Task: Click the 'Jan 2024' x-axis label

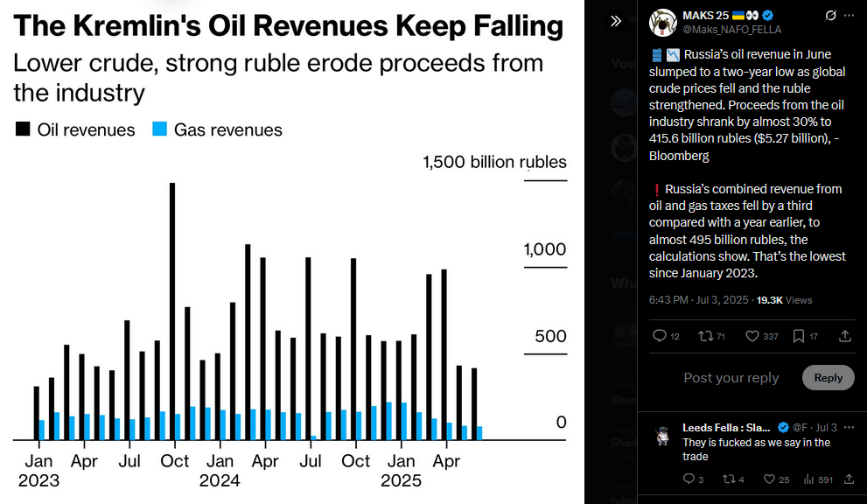Action: (x=220, y=470)
